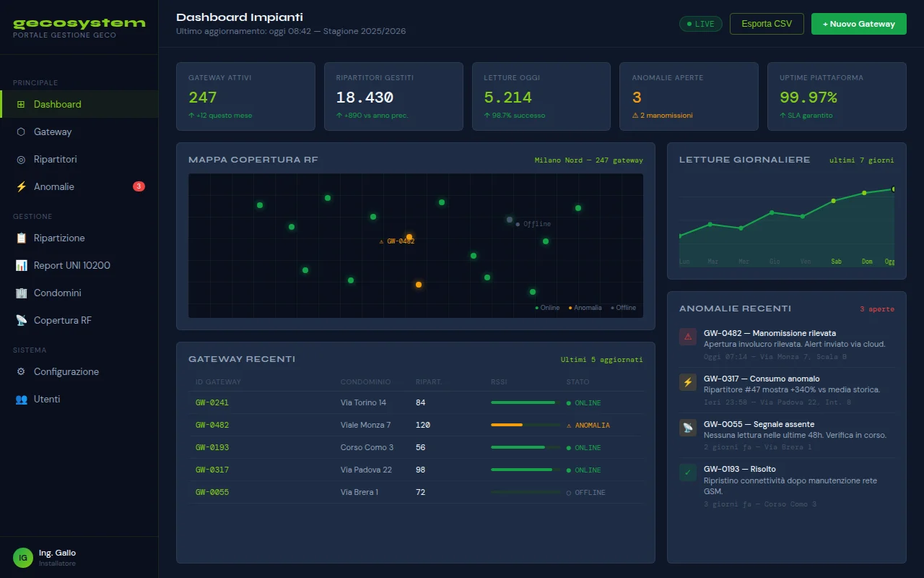Click the 'ultimi 7 giorni' label
The width and height of the screenshot is (924, 578).
pyautogui.click(x=862, y=160)
